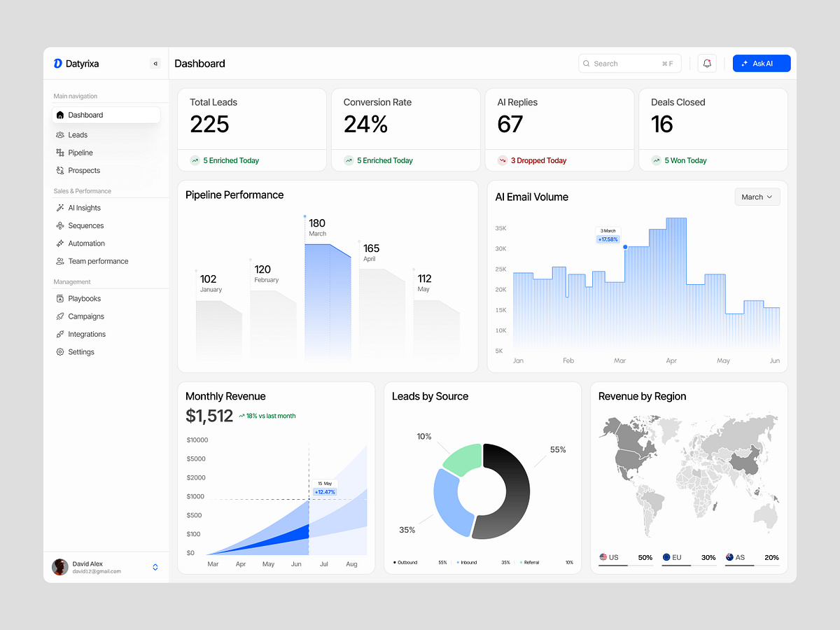Click the 15 May tooltip on revenue chart
This screenshot has width=840, height=630.
click(325, 488)
